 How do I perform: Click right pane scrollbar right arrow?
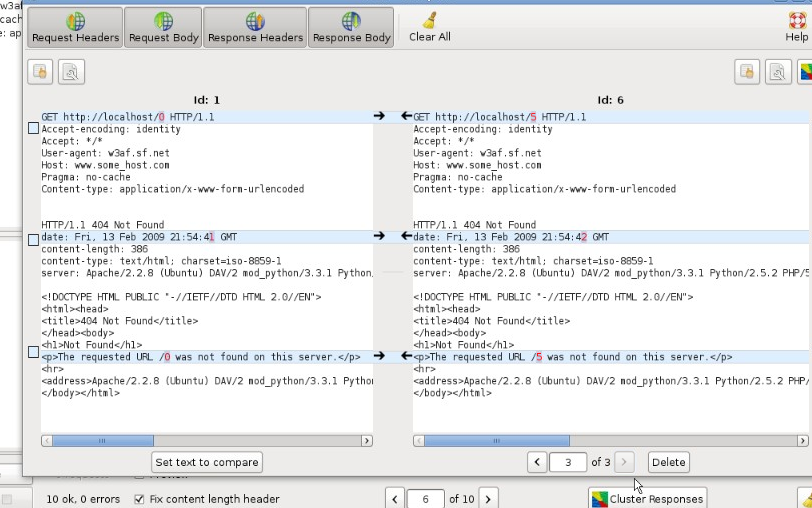tap(803, 441)
